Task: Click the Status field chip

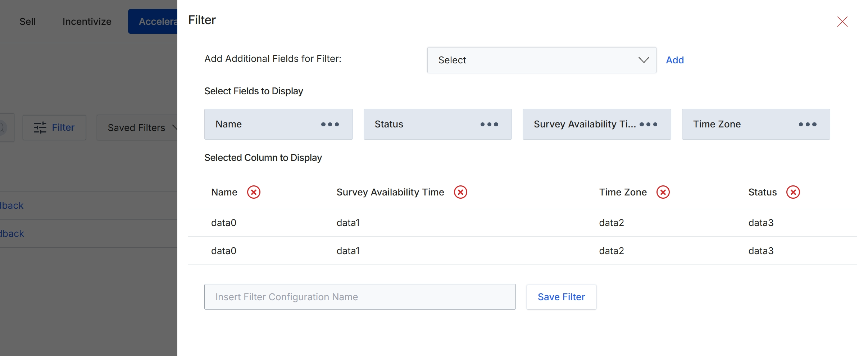Action: coord(437,124)
